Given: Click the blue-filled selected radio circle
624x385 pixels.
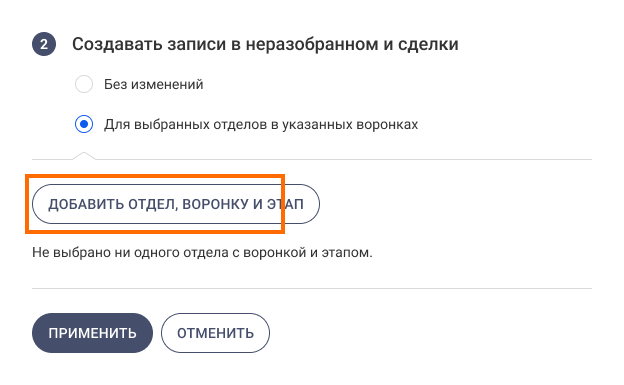Looking at the screenshot, I should 84,124.
